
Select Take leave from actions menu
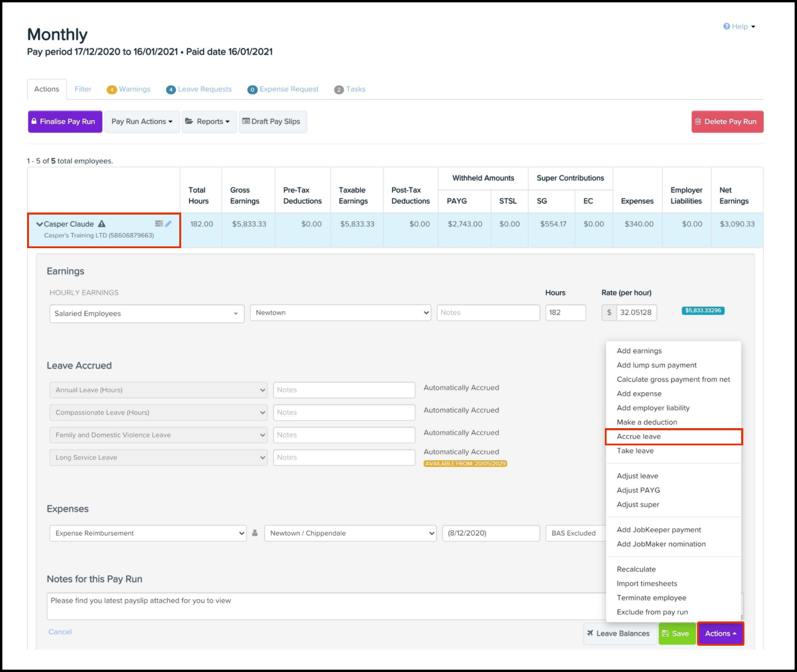pyautogui.click(x=636, y=450)
